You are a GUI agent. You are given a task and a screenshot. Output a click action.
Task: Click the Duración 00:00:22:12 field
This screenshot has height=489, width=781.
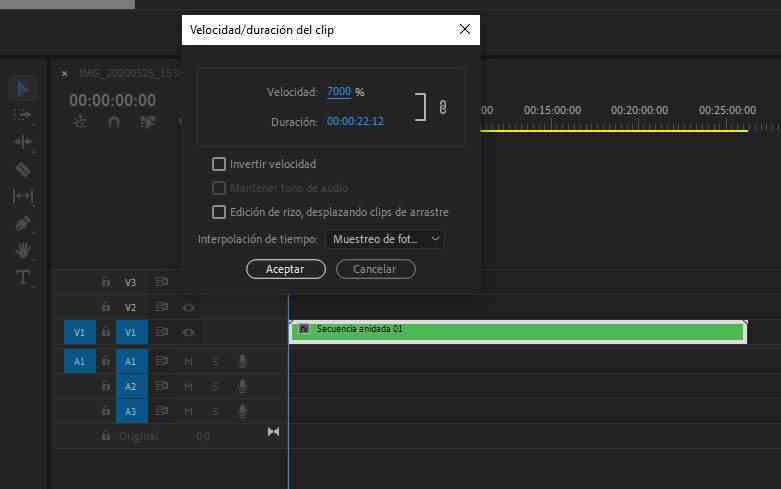(x=355, y=122)
